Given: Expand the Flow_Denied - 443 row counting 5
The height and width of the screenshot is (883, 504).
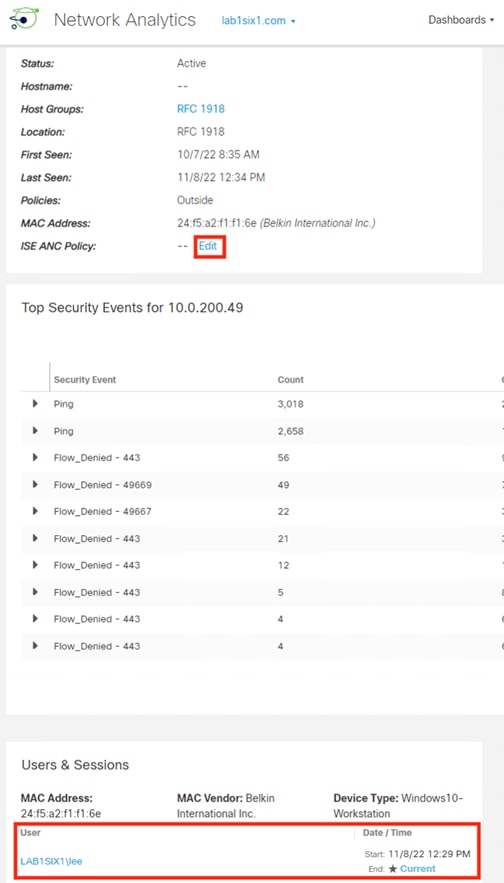Looking at the screenshot, I should tap(35, 592).
